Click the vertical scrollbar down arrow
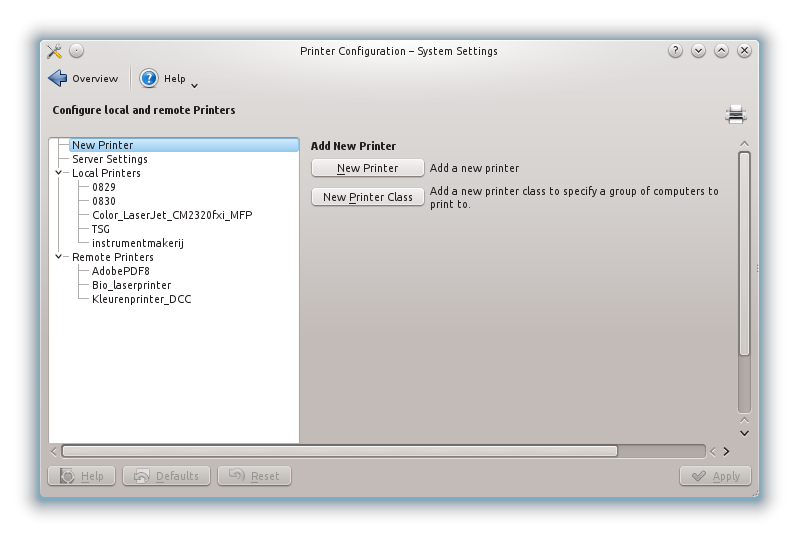 (x=744, y=433)
